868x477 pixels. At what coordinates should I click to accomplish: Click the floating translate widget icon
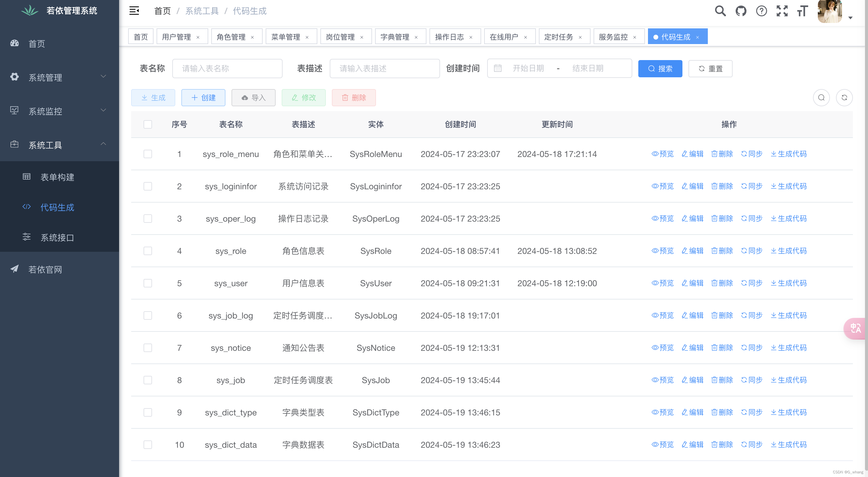[855, 328]
